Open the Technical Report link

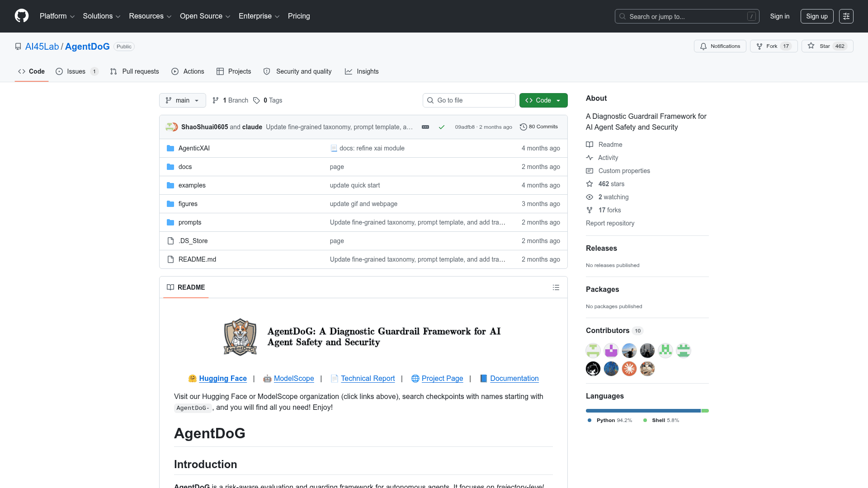click(x=368, y=379)
